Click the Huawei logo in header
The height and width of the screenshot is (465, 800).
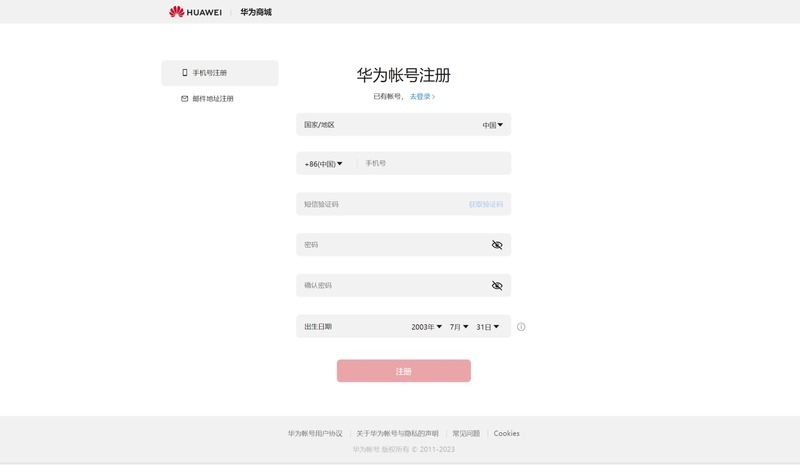coord(195,12)
